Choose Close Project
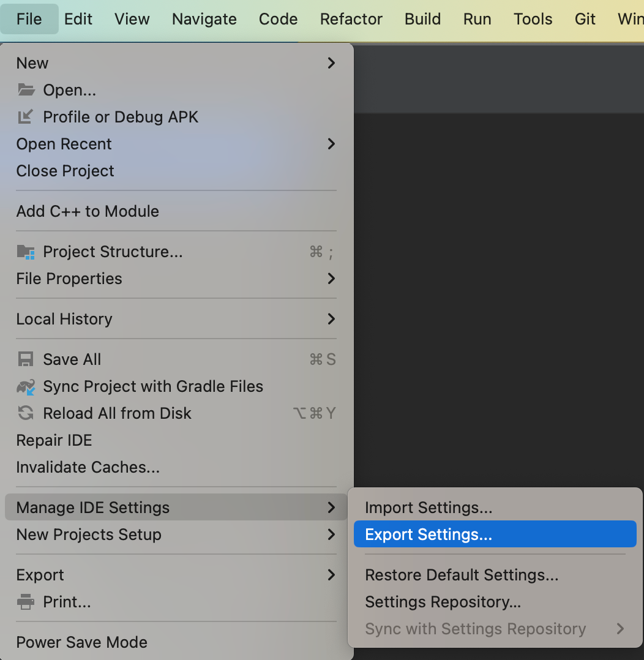This screenshot has width=644, height=660. [65, 171]
